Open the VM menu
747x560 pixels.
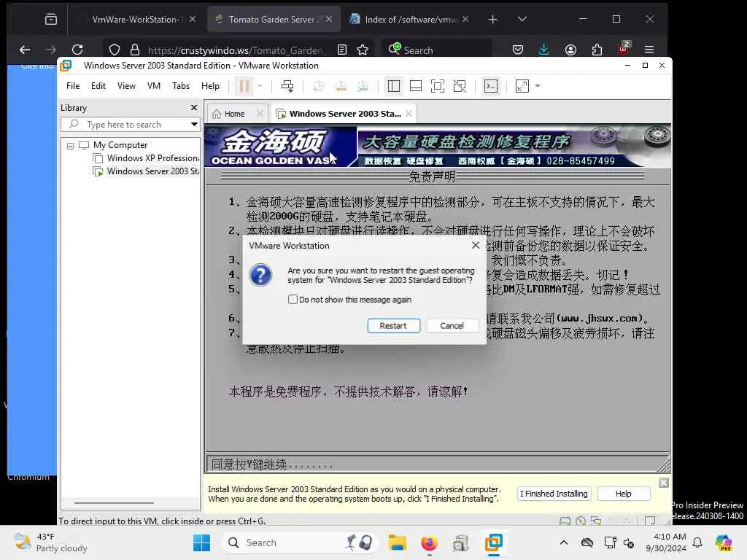pyautogui.click(x=154, y=86)
